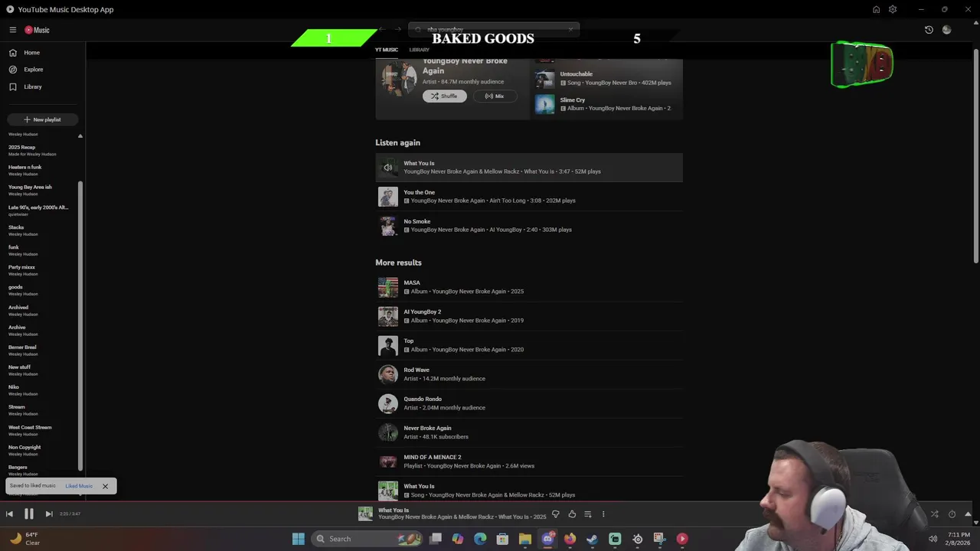Open Firefox from the taskbar

pyautogui.click(x=570, y=539)
